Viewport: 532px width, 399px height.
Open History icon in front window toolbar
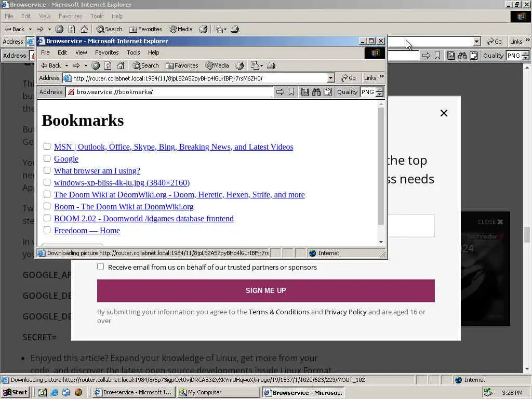(240, 65)
